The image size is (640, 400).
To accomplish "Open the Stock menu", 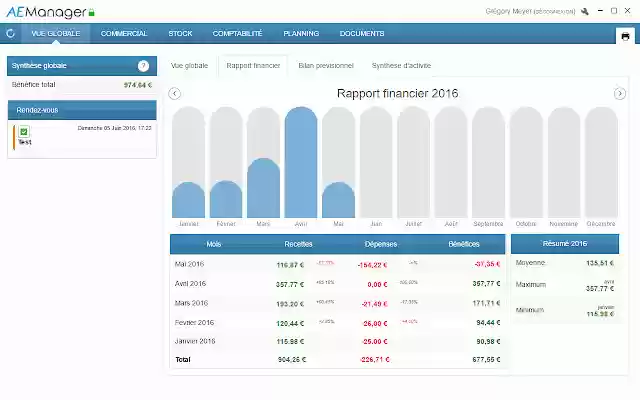I will (x=181, y=33).
